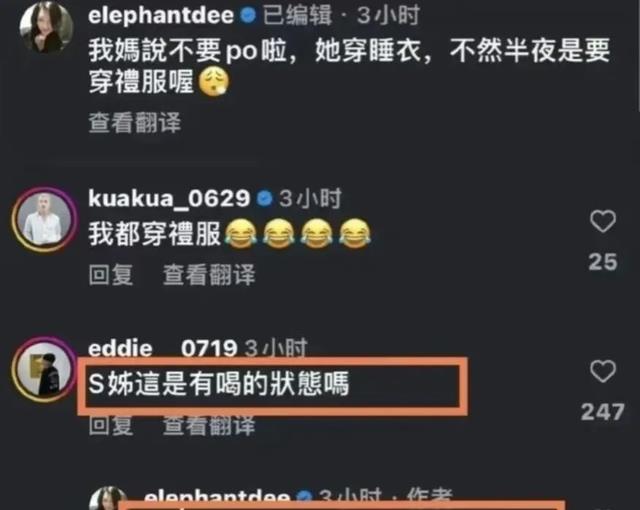Tap 查看翻译 under elephantdee's caption
640x510 pixels.
[135, 122]
